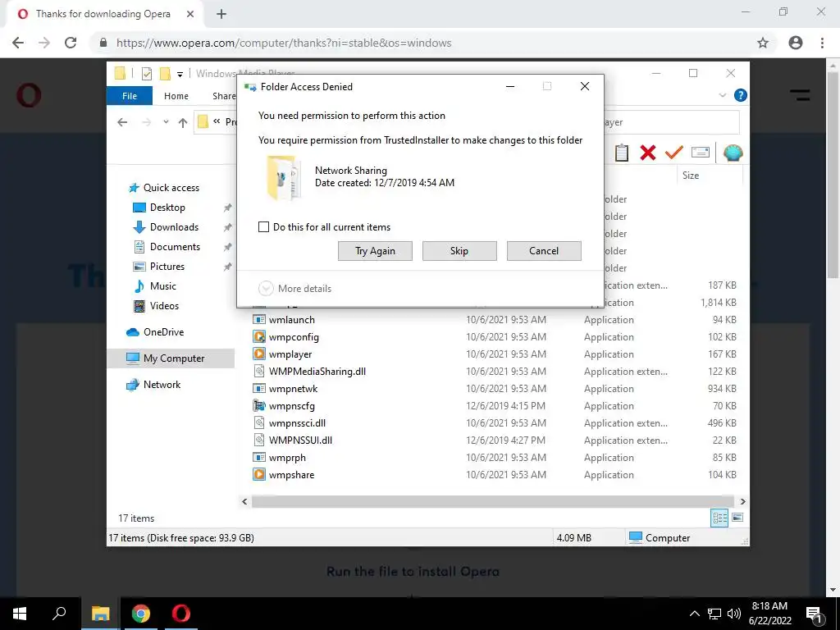Click the orange checkmark toolbar icon
The width and height of the screenshot is (840, 630).
[x=674, y=152]
